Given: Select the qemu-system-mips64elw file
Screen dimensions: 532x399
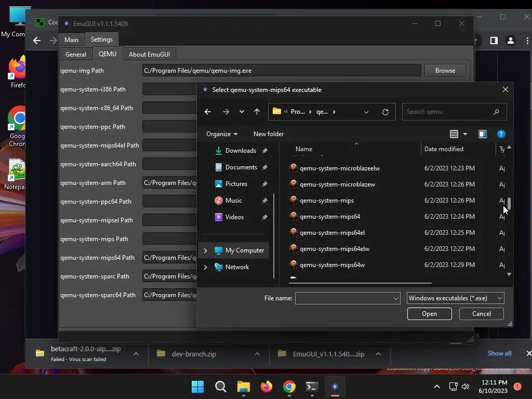Looking at the screenshot, I should pyautogui.click(x=335, y=249).
